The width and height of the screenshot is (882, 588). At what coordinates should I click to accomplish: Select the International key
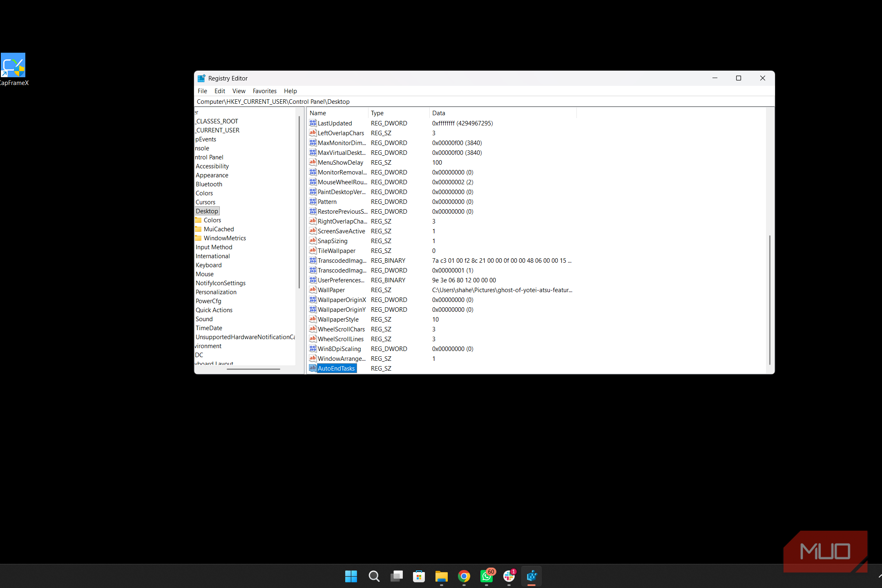[x=212, y=256]
